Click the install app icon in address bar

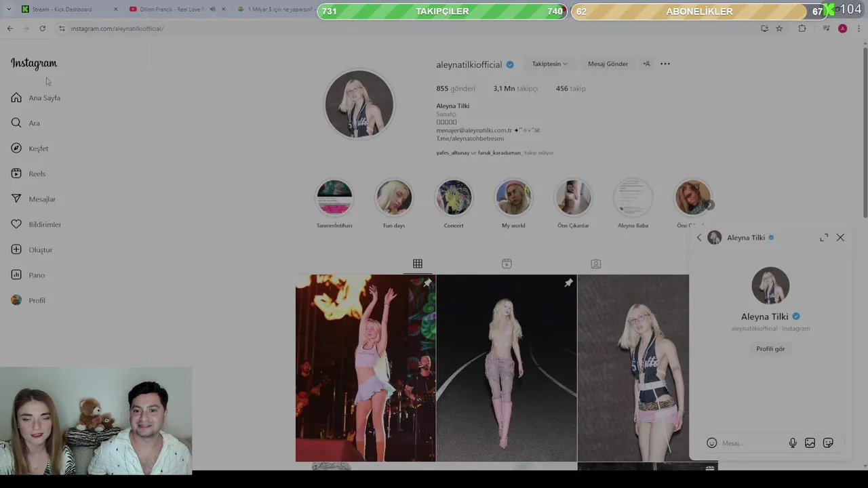coord(764,28)
